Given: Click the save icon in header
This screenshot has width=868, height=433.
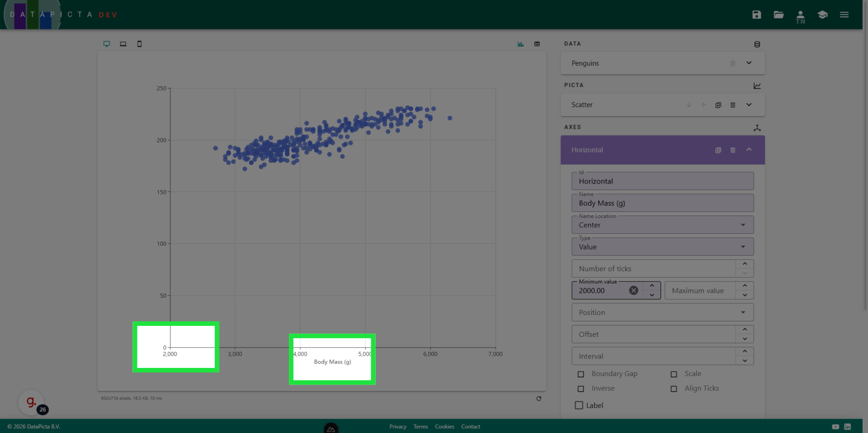Looking at the screenshot, I should (x=756, y=14).
